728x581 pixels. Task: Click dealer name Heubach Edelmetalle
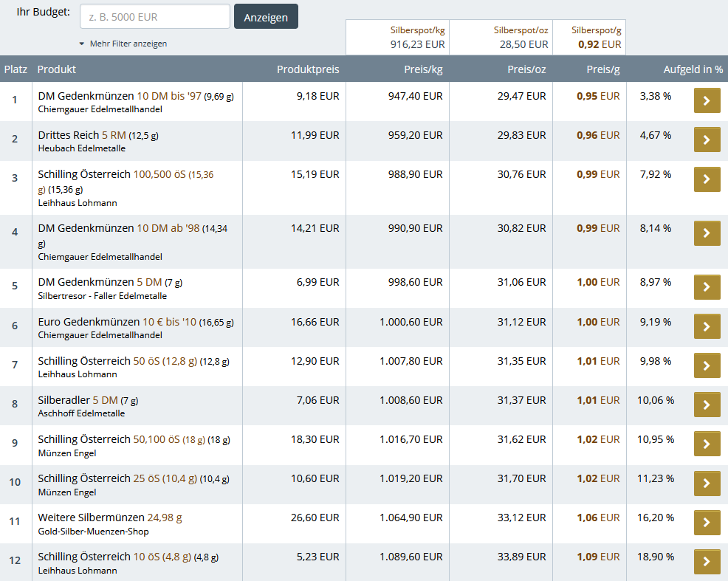[82, 148]
